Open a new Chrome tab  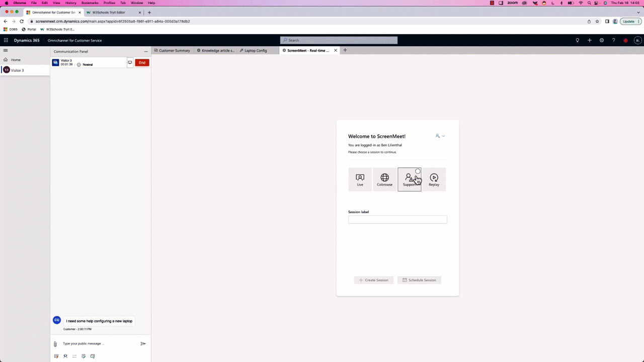point(149,12)
